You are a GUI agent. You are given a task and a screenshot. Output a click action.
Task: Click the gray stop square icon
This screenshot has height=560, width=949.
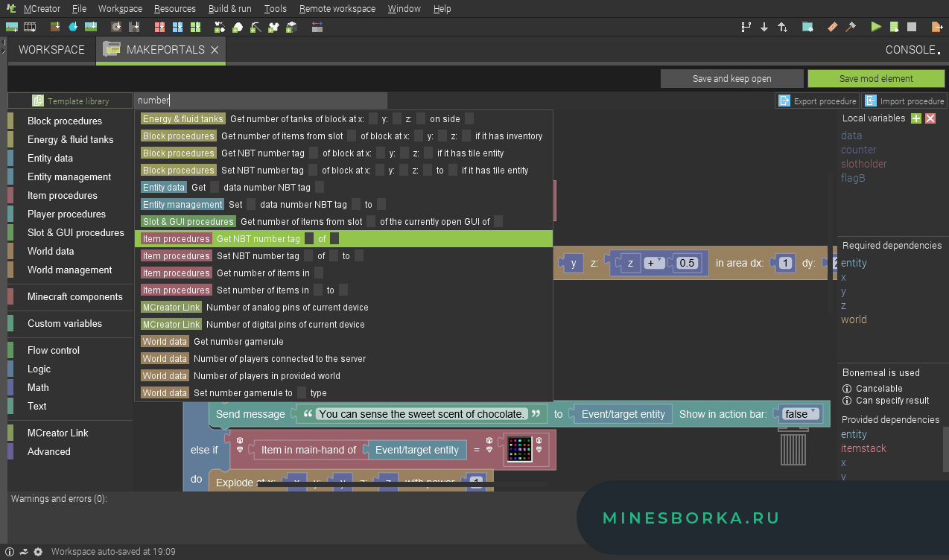[x=912, y=27]
